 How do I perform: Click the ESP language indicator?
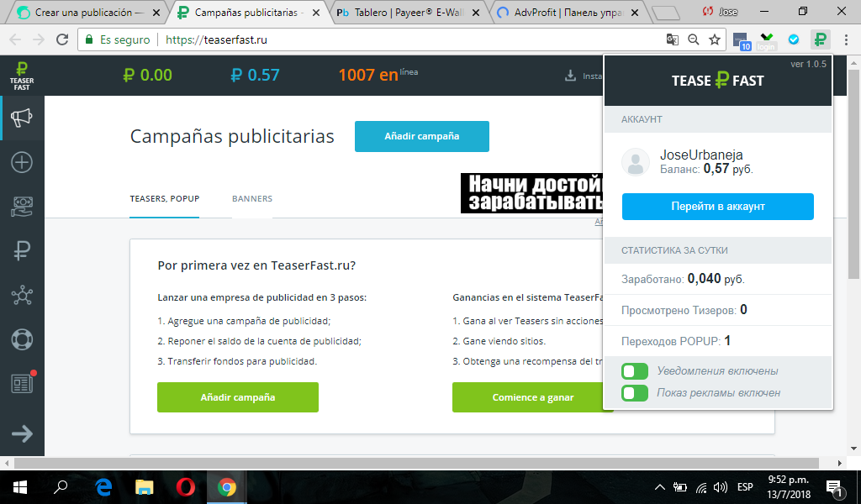(745, 487)
